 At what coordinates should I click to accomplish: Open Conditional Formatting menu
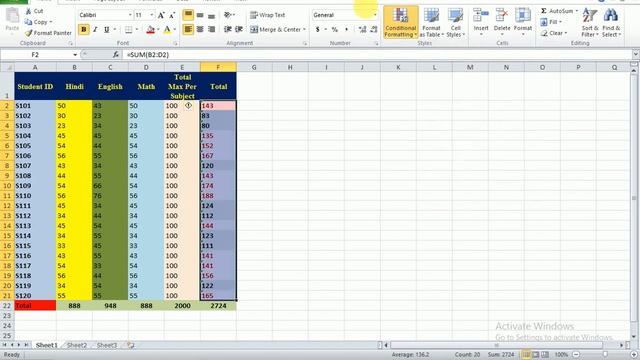400,22
